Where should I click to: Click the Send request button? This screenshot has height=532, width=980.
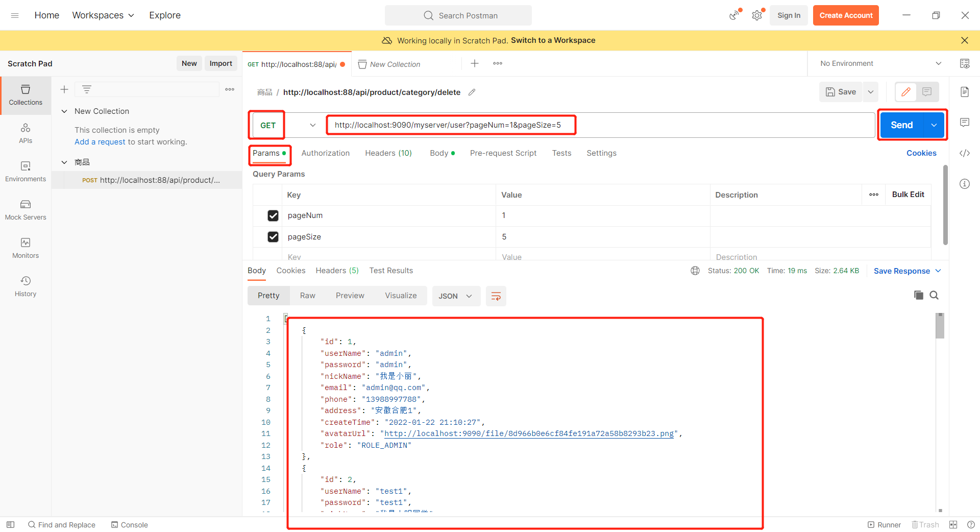(901, 125)
